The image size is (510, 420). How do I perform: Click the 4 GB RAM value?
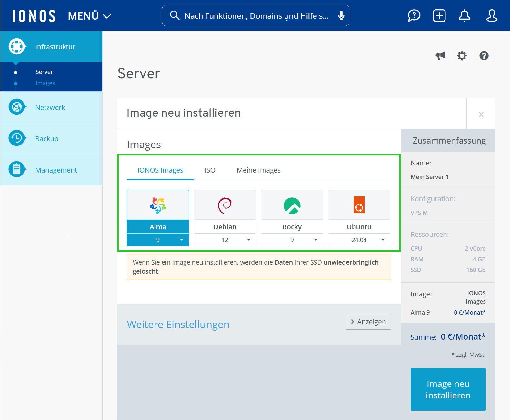pos(479,259)
